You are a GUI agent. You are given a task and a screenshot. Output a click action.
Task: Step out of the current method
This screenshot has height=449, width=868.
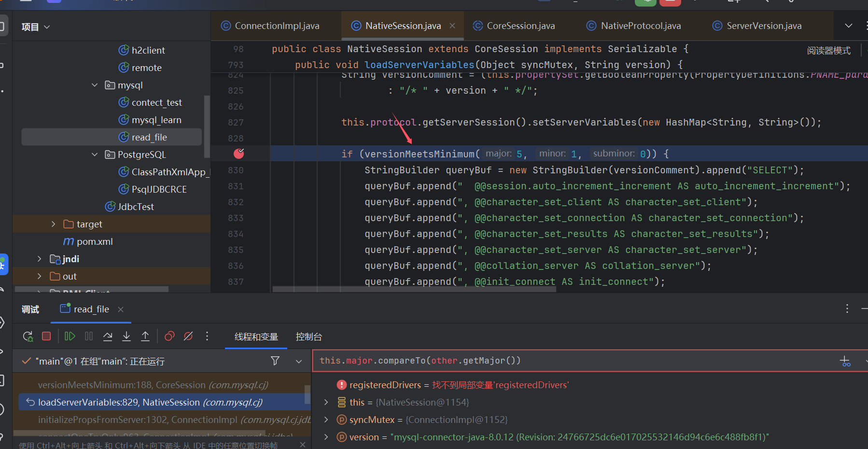(145, 336)
